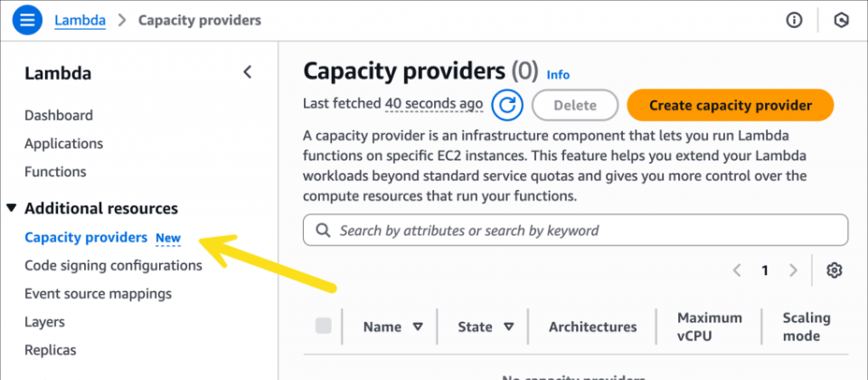
Task: Open Layers in the sidebar
Action: click(x=44, y=321)
